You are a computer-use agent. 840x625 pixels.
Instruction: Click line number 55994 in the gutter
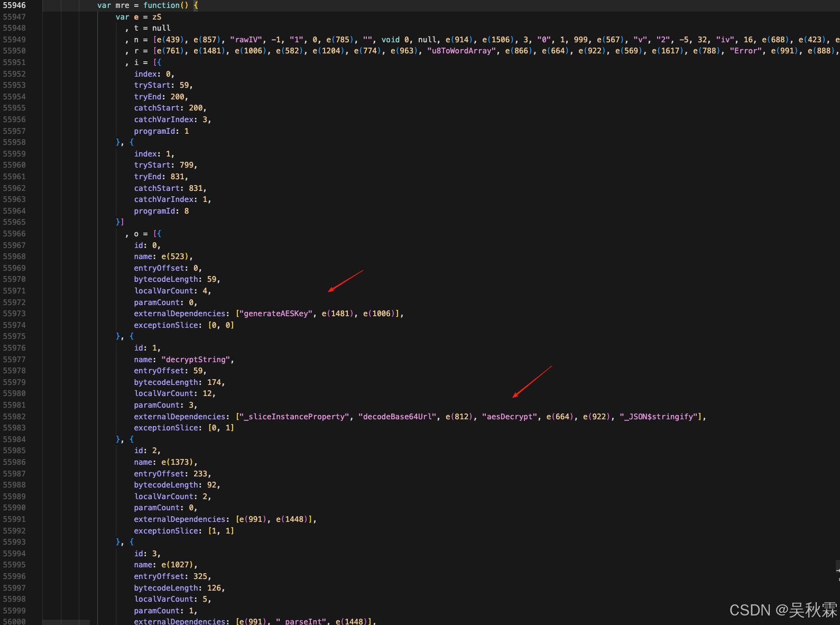(14, 554)
